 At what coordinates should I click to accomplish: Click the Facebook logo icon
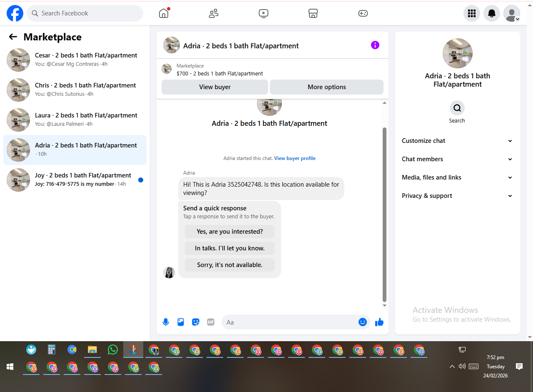pyautogui.click(x=15, y=13)
